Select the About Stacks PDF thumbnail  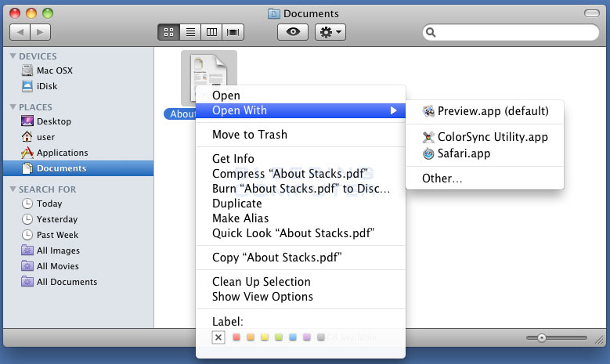click(209, 77)
